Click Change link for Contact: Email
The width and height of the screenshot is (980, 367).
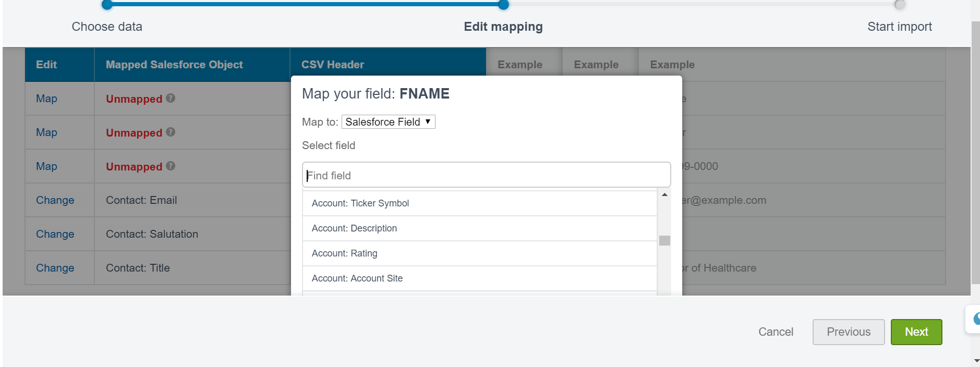[55, 200]
